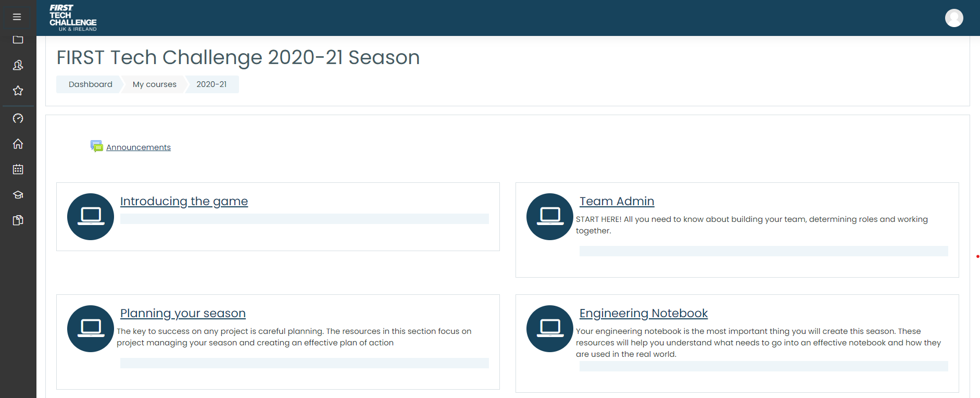Open the Announcements forum link
Viewport: 980px width, 398px height.
(x=138, y=147)
